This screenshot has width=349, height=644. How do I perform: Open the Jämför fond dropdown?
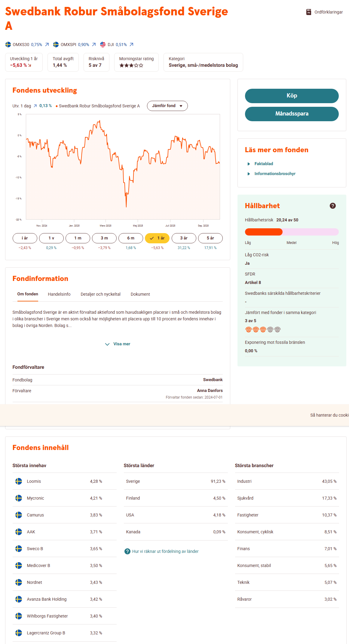(x=167, y=106)
